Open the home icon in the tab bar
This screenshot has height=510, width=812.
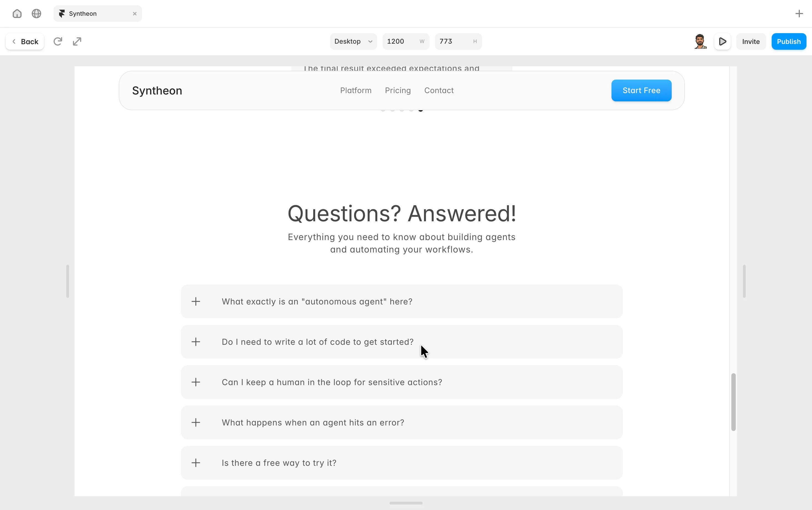17,14
